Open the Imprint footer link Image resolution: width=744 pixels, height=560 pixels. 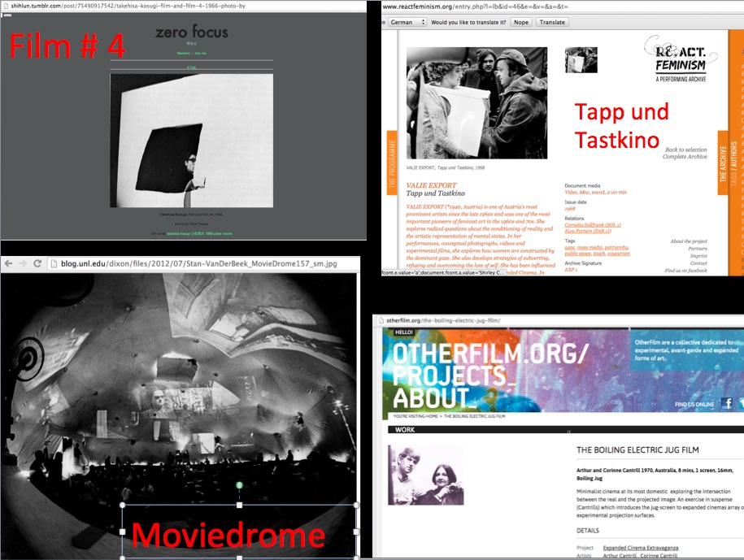[698, 255]
